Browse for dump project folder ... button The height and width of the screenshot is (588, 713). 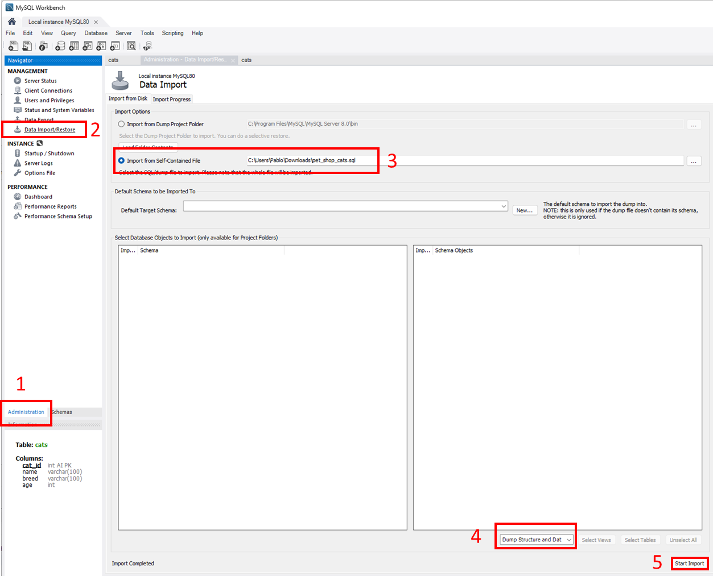coord(694,125)
